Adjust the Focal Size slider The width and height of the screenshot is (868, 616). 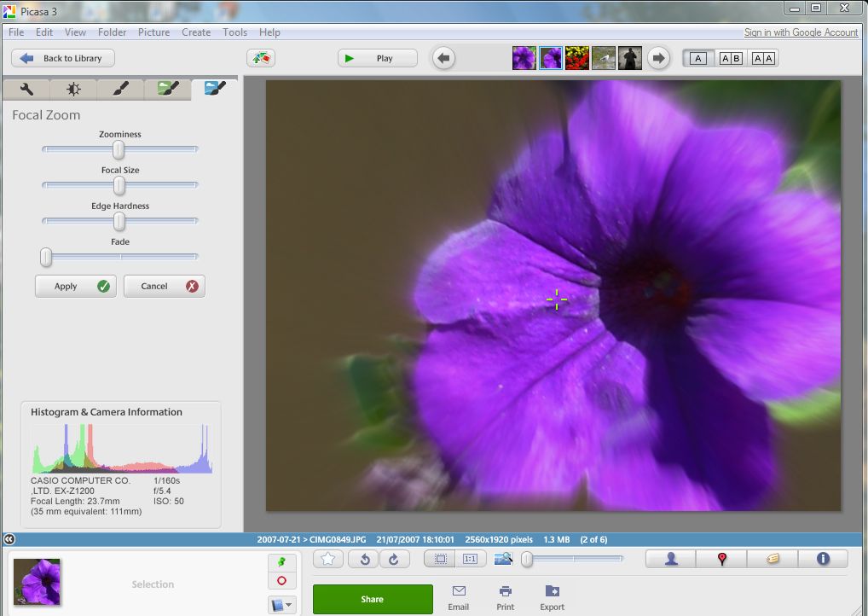click(119, 185)
